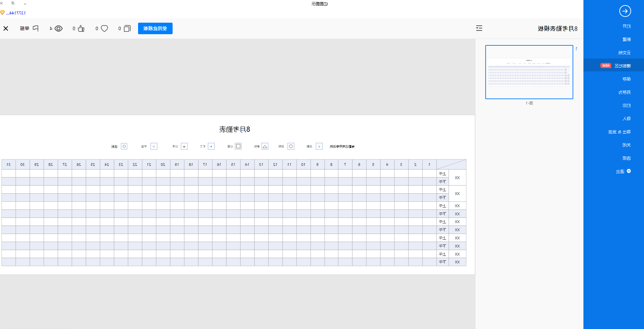Toggle the page list panel icon

(x=479, y=28)
